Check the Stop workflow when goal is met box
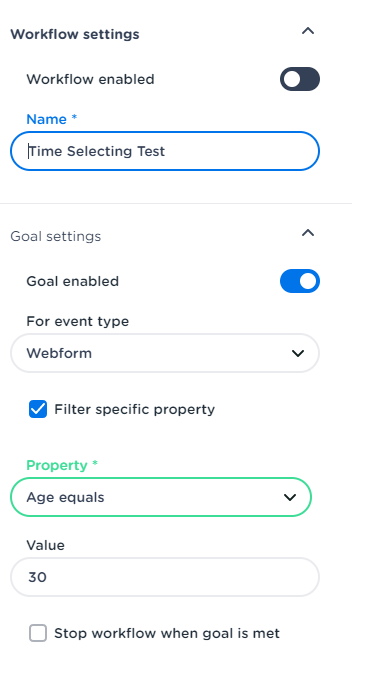Image resolution: width=369 pixels, height=673 pixels. pos(38,633)
